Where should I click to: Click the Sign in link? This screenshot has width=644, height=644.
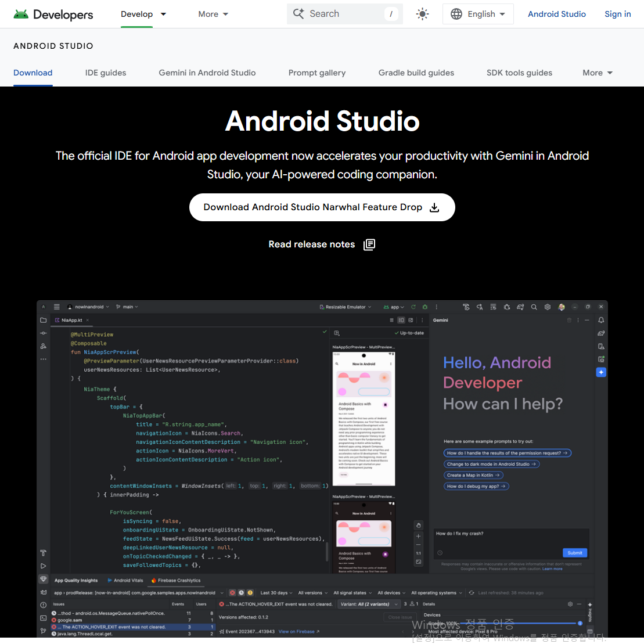tap(617, 14)
